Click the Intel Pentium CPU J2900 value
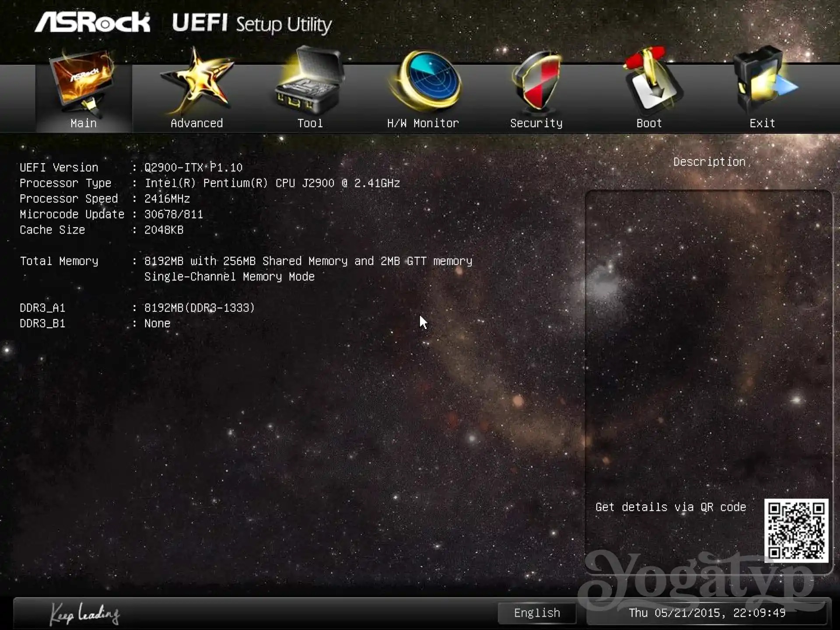This screenshot has width=840, height=630. coord(272,183)
